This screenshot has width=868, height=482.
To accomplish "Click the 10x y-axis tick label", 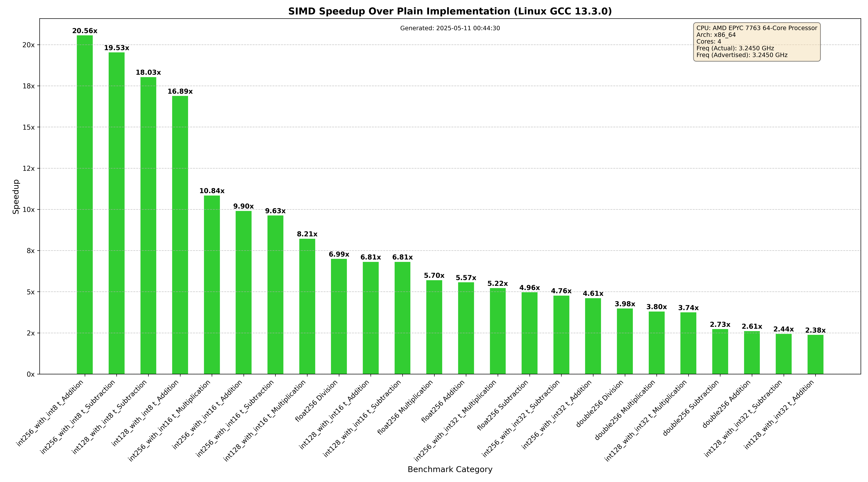I will (x=28, y=210).
